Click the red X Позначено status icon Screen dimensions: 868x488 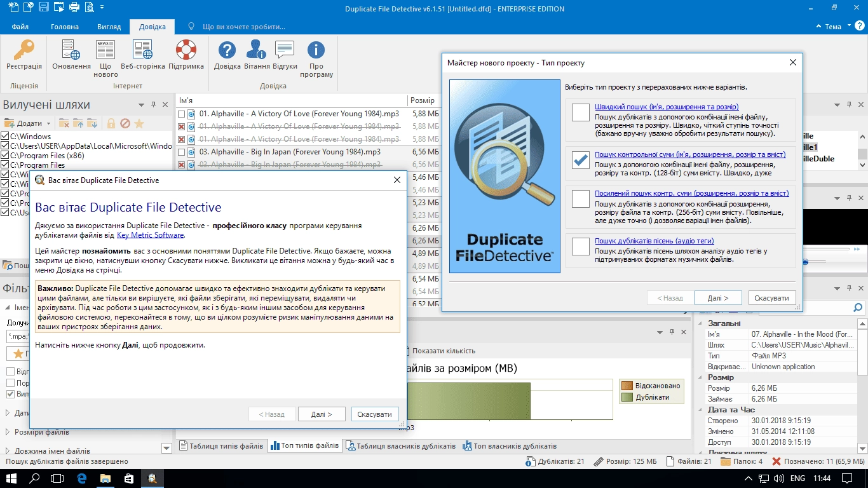point(776,462)
